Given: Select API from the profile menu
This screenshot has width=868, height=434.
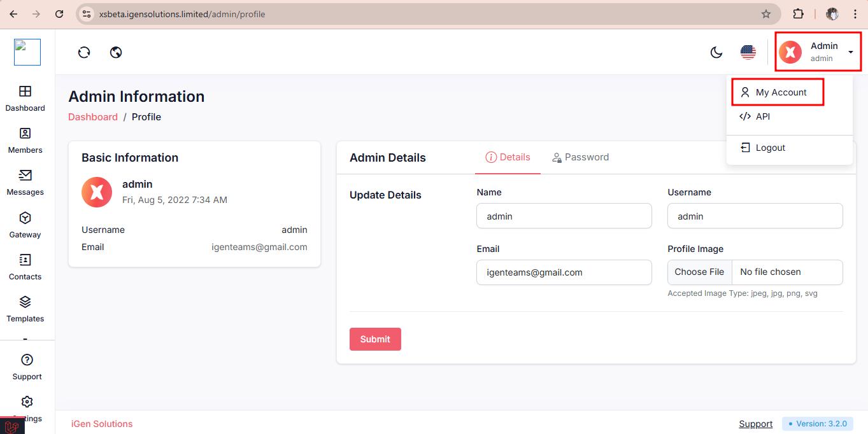Looking at the screenshot, I should pyautogui.click(x=762, y=116).
